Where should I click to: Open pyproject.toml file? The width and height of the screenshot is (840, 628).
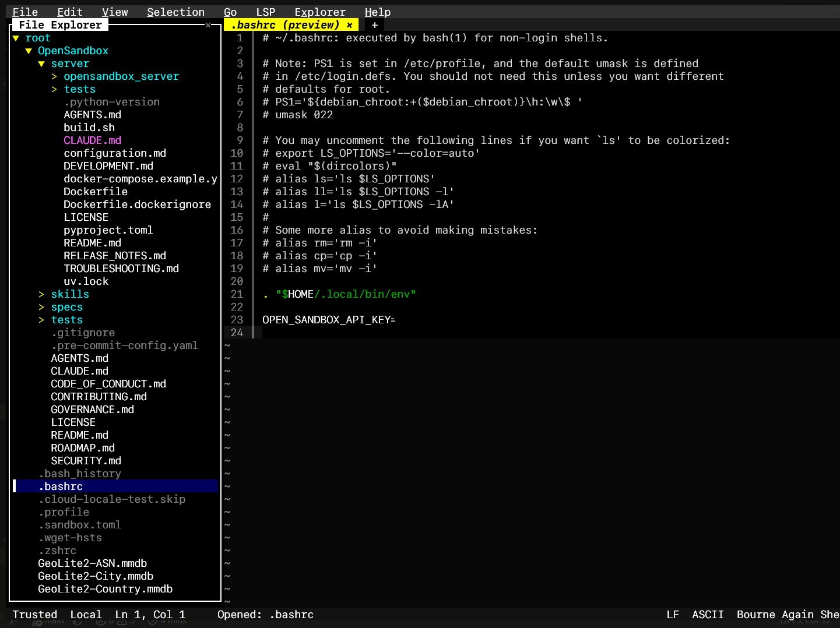coord(108,230)
